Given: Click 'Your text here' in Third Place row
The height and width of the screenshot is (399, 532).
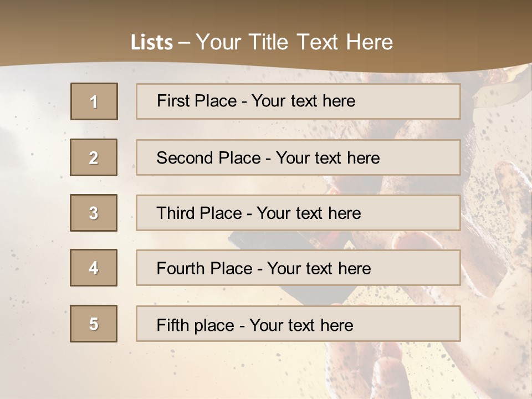Looking at the screenshot, I should (x=309, y=213).
